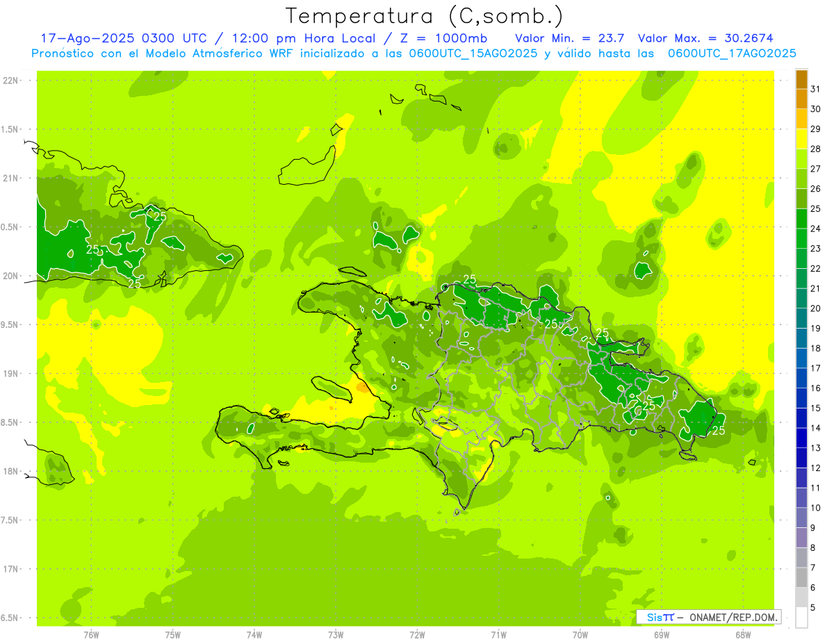Screen dimensions: 834x644
Task: Click the "73W" longitude axis label
Action: 336,634
